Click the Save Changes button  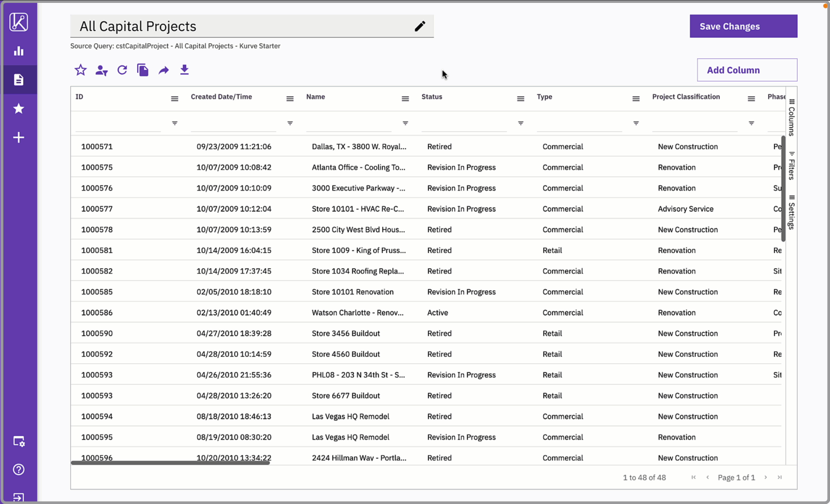click(743, 26)
